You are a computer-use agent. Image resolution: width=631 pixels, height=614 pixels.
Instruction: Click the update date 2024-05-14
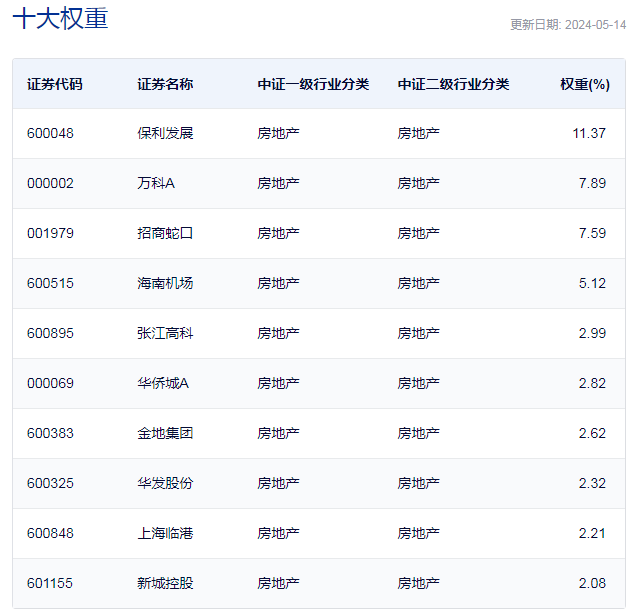coord(595,25)
